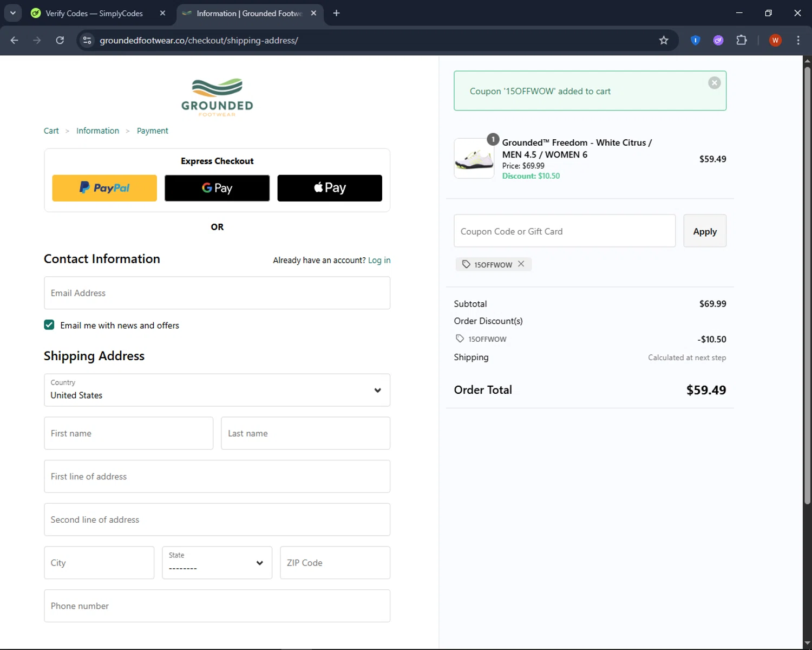This screenshot has width=812, height=650.
Task: Open a new browser tab
Action: pos(336,13)
